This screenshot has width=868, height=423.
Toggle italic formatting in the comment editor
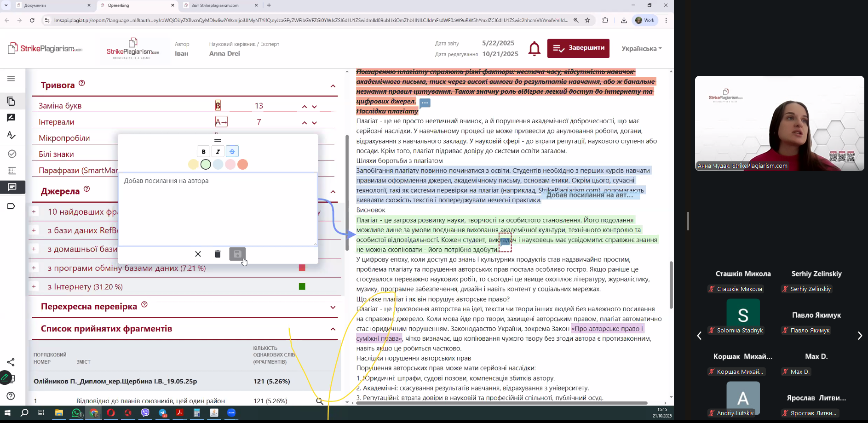(218, 151)
